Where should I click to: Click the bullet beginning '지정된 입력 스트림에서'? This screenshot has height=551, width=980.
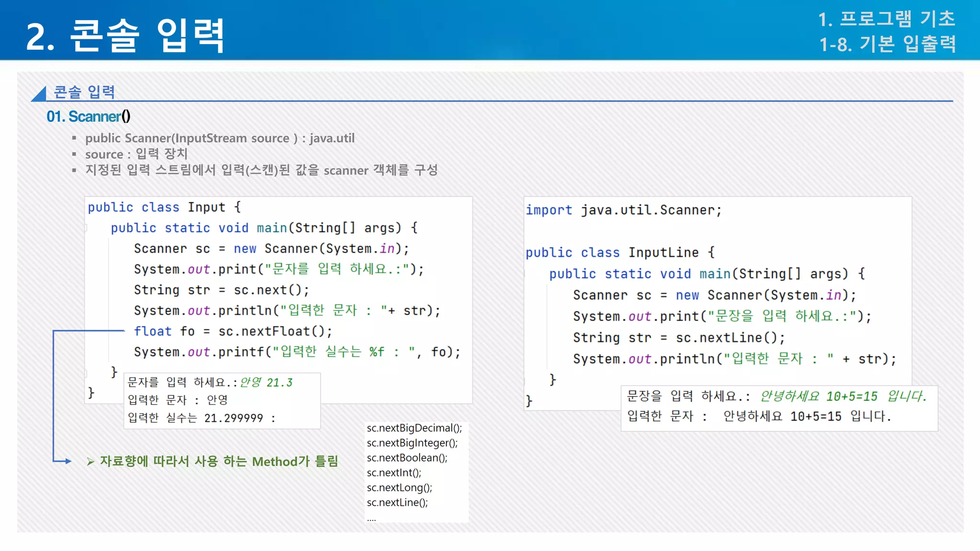pos(261,170)
